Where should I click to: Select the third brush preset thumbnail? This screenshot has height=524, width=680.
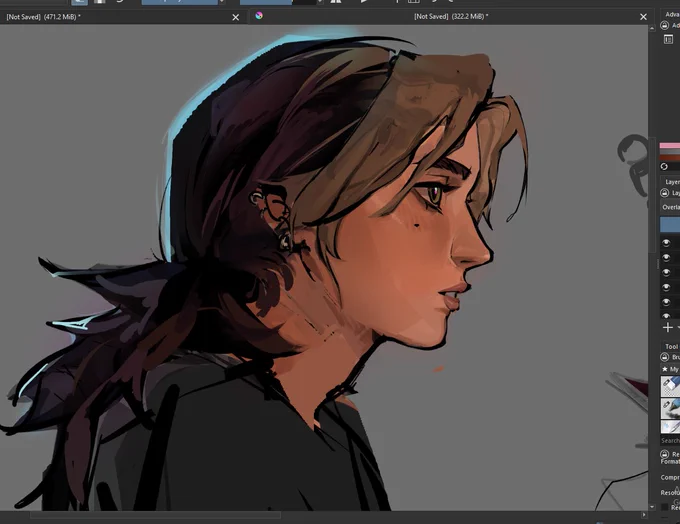(670, 426)
